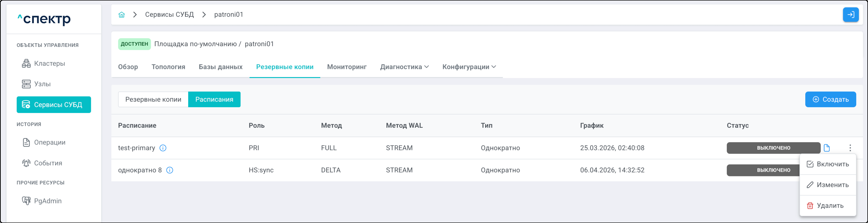Click Сервисы СУБД breadcrumb link

point(169,15)
